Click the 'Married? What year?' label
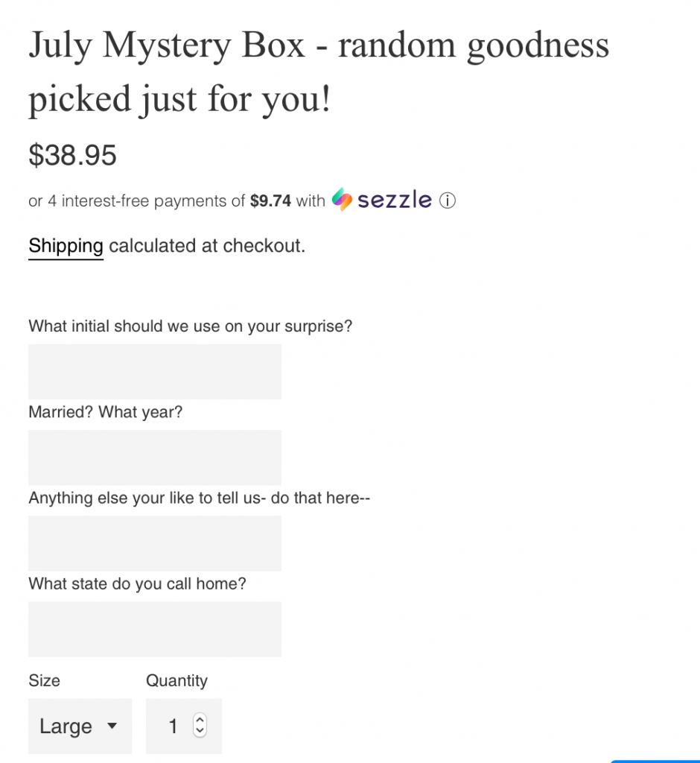This screenshot has height=763, width=700. coord(105,412)
